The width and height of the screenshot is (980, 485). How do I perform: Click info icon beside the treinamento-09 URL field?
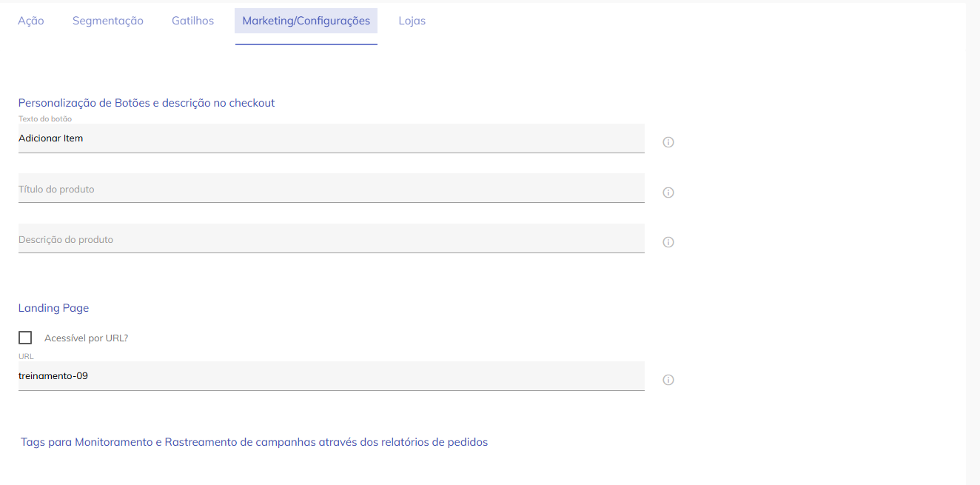pos(668,380)
